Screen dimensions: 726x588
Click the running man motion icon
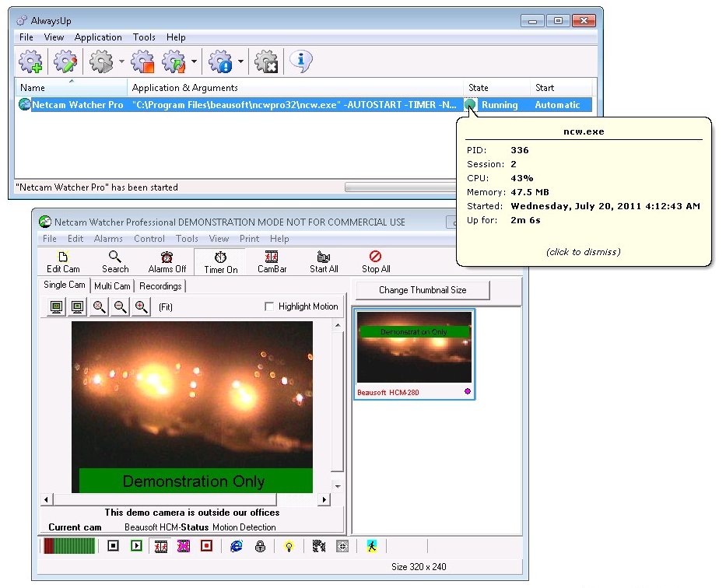[372, 546]
